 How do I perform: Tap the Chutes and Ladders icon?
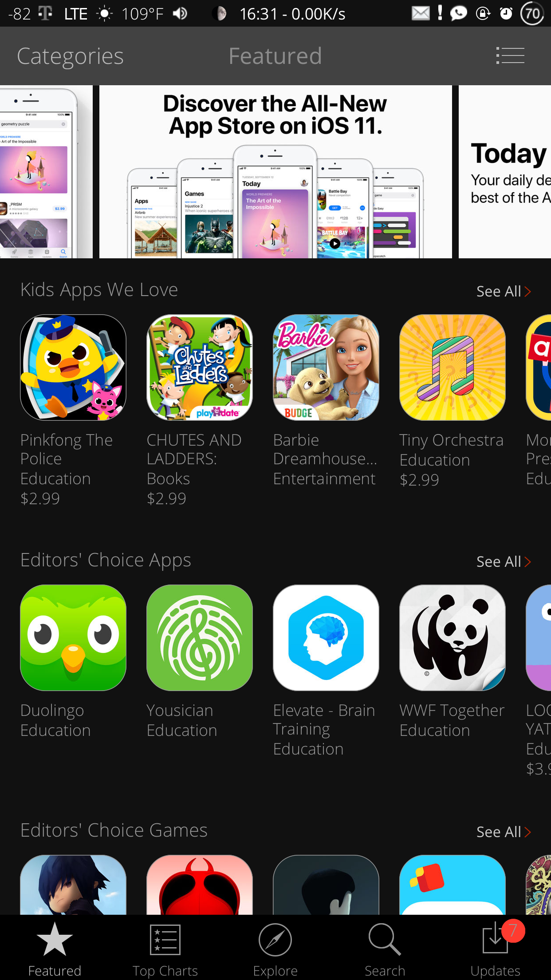(x=200, y=367)
